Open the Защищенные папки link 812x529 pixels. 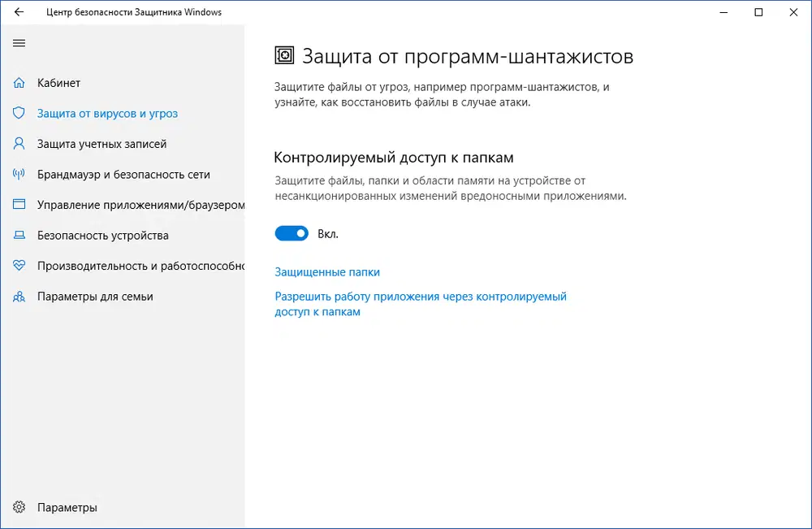point(327,271)
